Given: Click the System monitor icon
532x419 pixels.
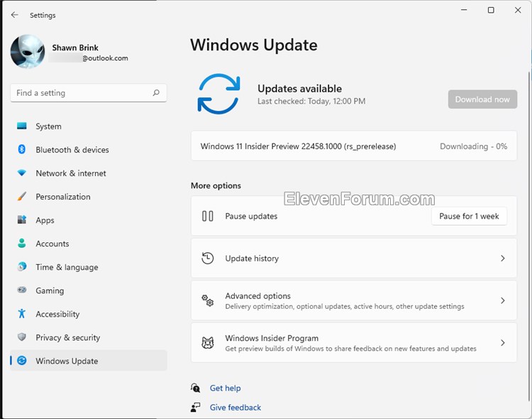Looking at the screenshot, I should (22, 126).
